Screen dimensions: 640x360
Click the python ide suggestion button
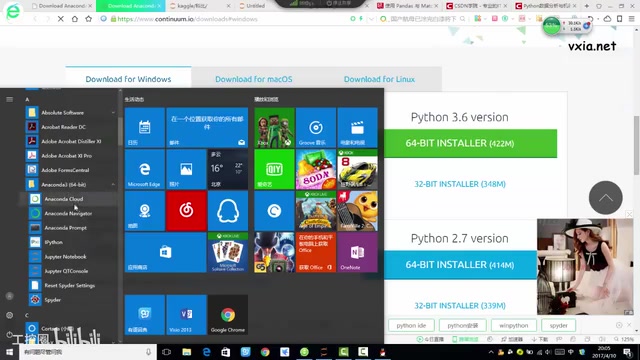411,325
